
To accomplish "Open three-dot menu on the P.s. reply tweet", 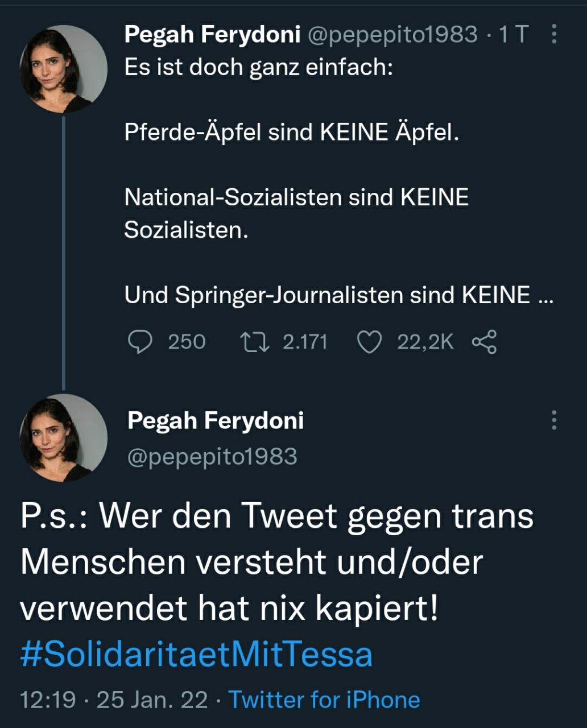I will click(554, 420).
